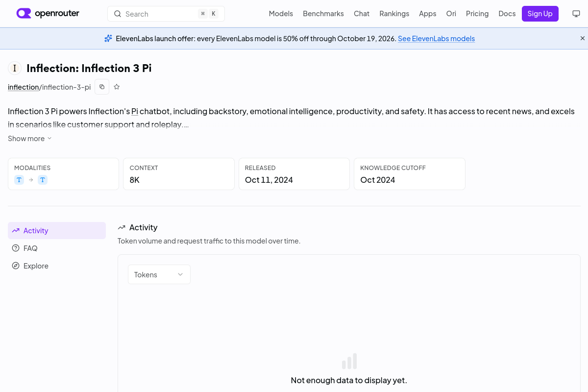Click the search magnifier icon
The image size is (588, 392).
pos(118,14)
